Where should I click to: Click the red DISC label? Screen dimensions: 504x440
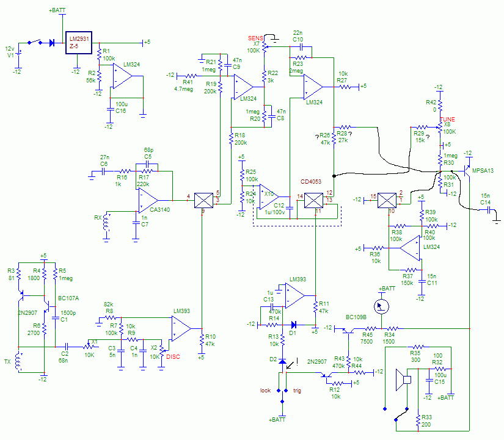(x=173, y=357)
